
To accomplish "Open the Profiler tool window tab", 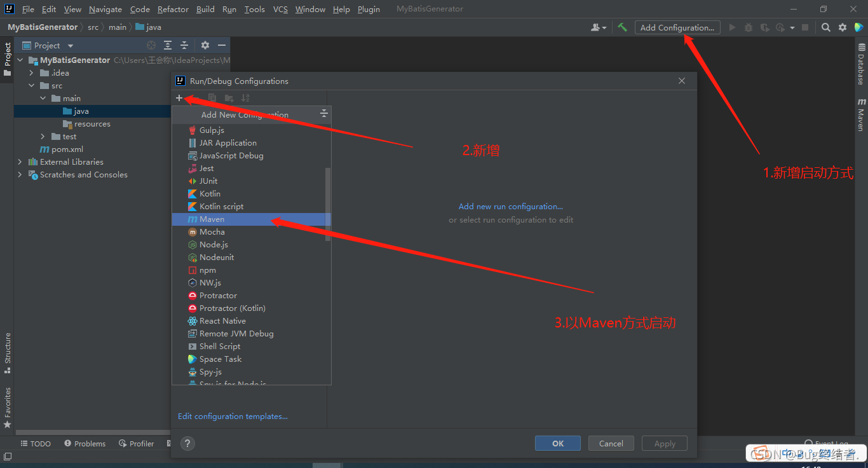I will click(137, 444).
